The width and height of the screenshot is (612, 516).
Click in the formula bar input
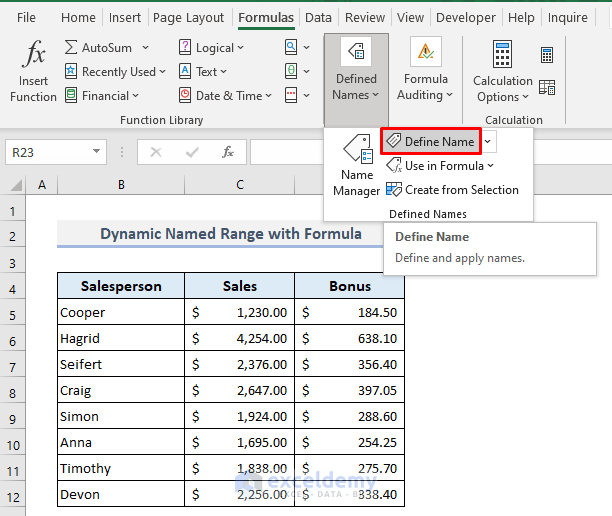click(x=287, y=152)
